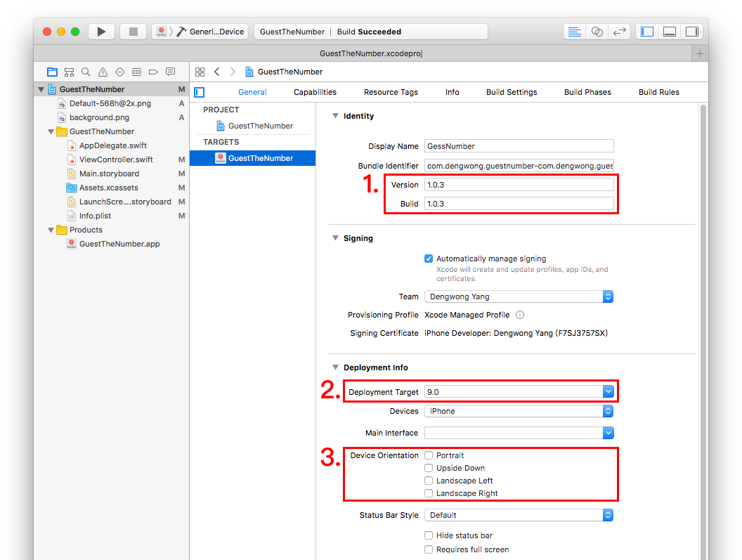Show the assistant editor
This screenshot has height=560, width=742.
point(597,32)
